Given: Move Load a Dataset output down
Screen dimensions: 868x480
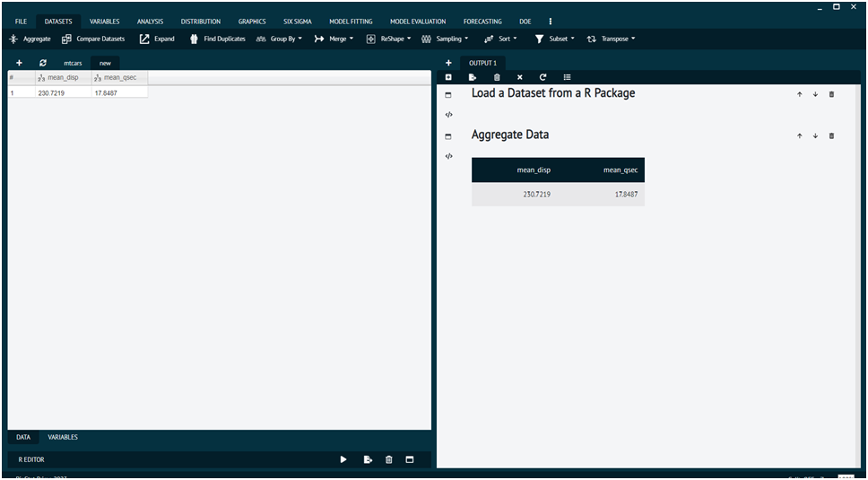Looking at the screenshot, I should pos(815,94).
